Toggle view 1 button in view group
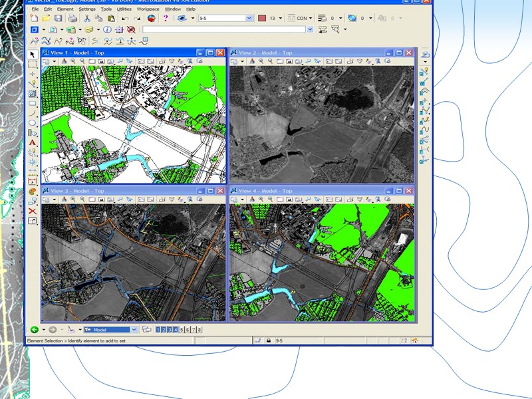Image resolution: width=532 pixels, height=399 pixels. (158, 330)
